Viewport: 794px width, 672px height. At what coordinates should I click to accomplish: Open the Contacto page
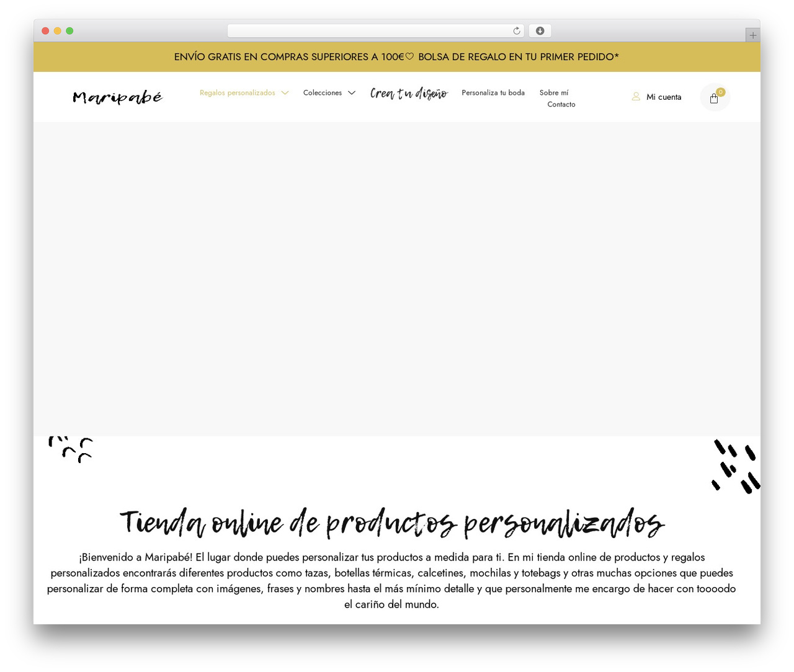point(561,105)
